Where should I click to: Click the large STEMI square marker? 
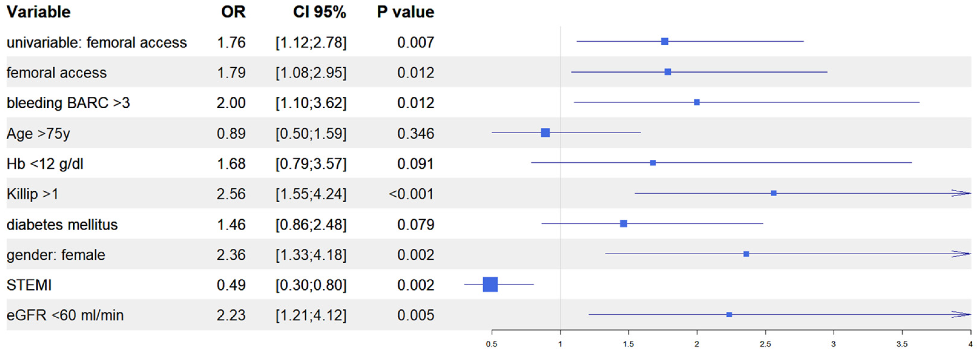coord(490,284)
